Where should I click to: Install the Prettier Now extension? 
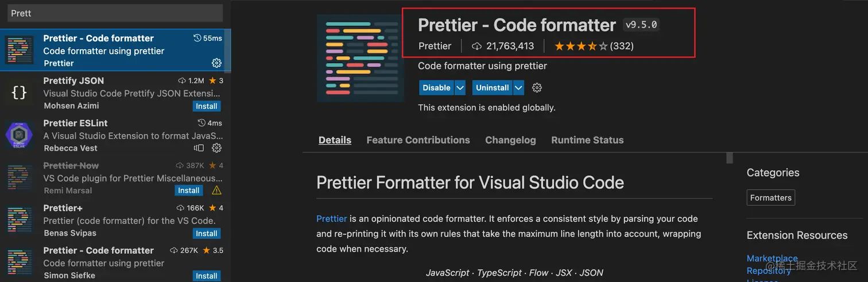[x=189, y=190]
